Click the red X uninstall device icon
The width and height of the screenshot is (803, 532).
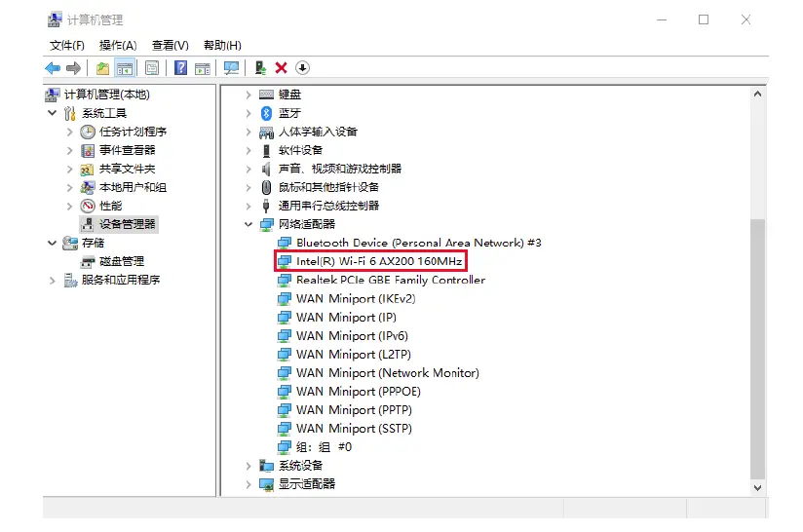(282, 67)
